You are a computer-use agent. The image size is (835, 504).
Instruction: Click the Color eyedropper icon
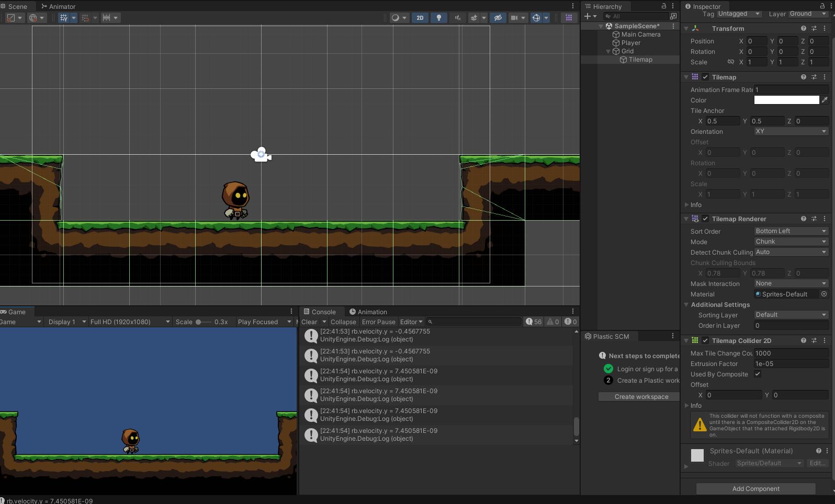825,100
